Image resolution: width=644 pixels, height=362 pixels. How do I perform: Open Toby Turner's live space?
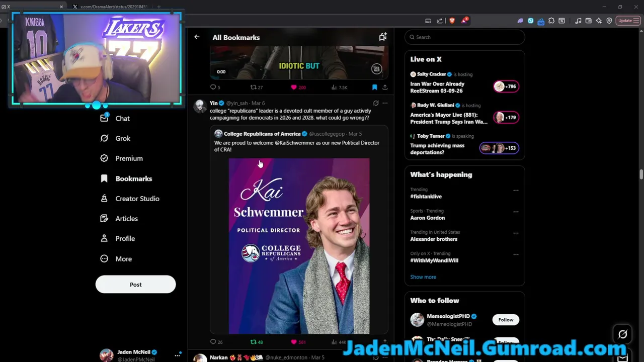(x=464, y=144)
